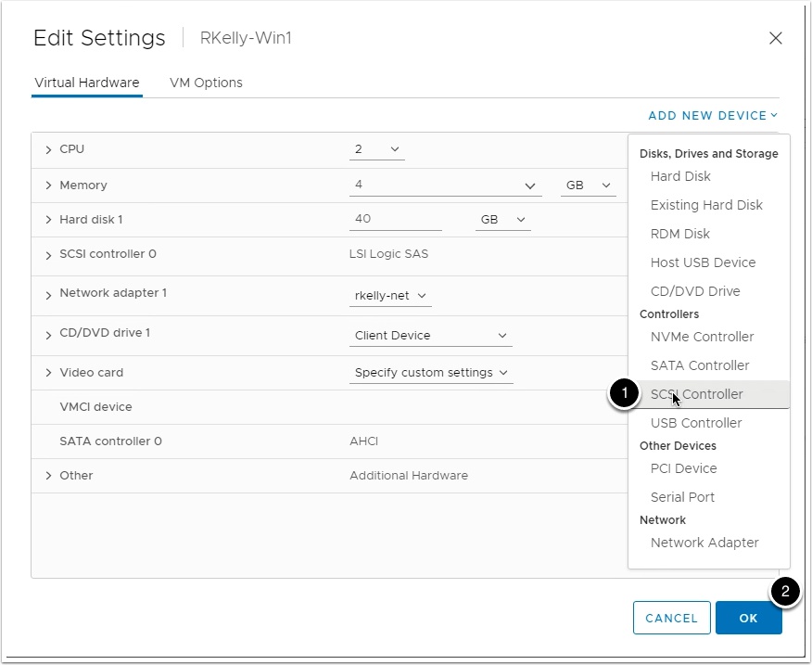Choose USB Controller menu item
The height and width of the screenshot is (665, 812).
696,423
